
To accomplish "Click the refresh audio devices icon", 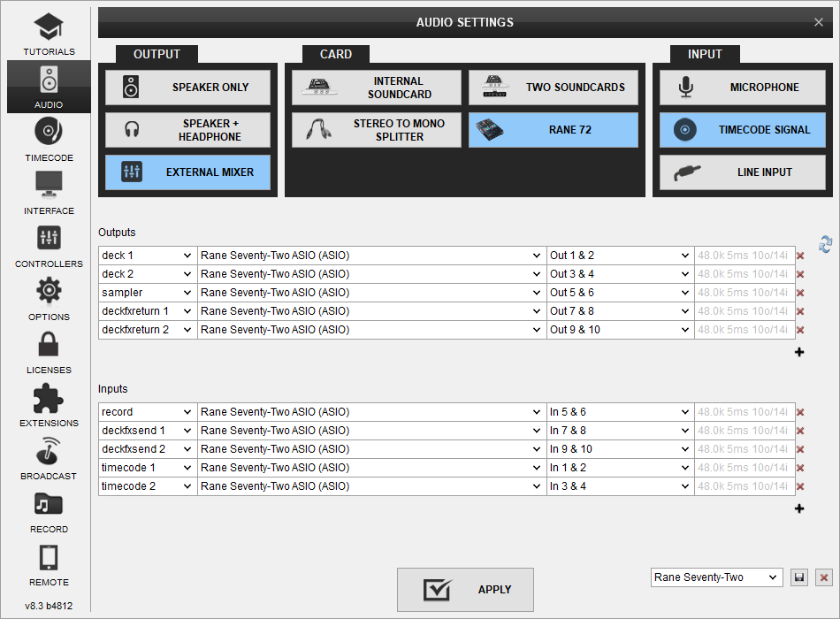I will pyautogui.click(x=825, y=244).
